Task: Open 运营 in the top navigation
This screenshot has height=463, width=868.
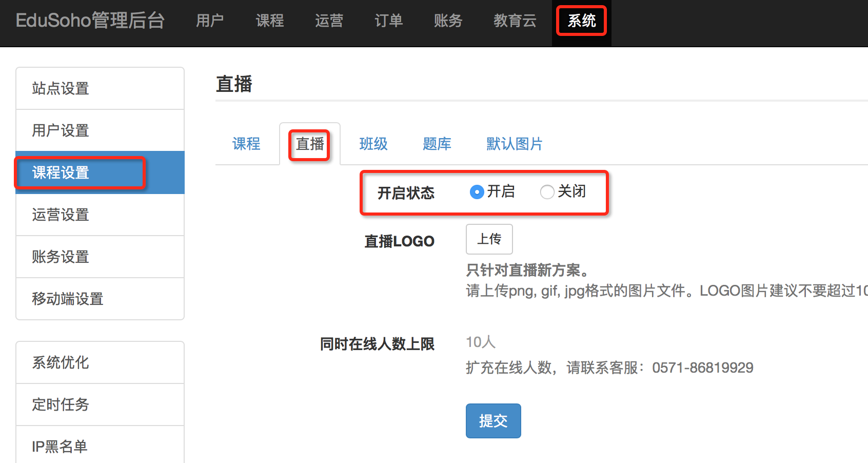Action: [x=329, y=21]
